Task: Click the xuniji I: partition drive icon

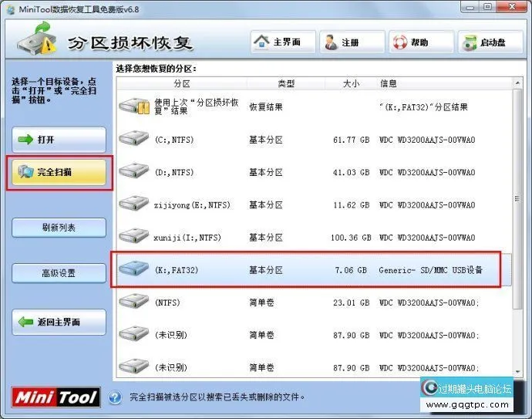Action: pos(134,237)
